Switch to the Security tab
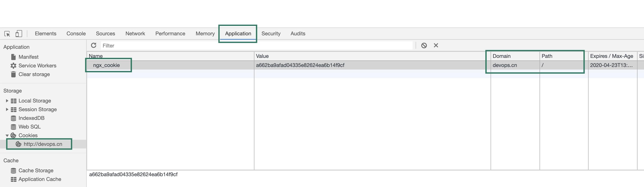This screenshot has width=644, height=187. click(x=271, y=34)
